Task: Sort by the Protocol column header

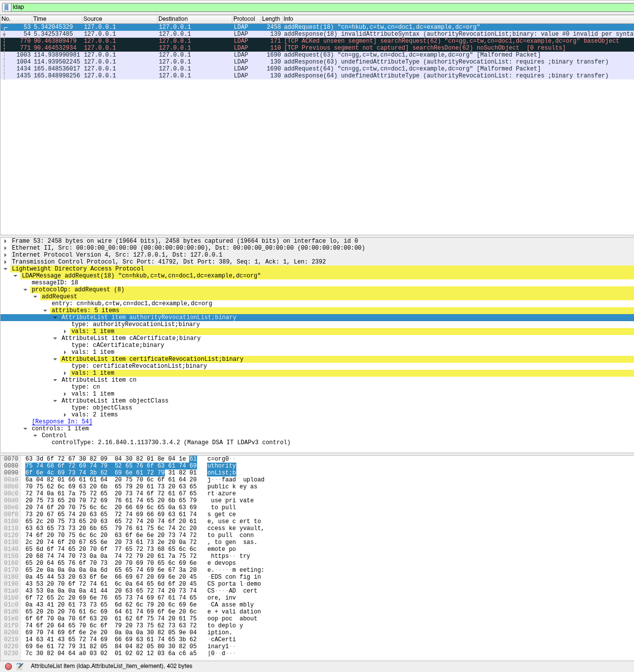Action: pos(245,19)
